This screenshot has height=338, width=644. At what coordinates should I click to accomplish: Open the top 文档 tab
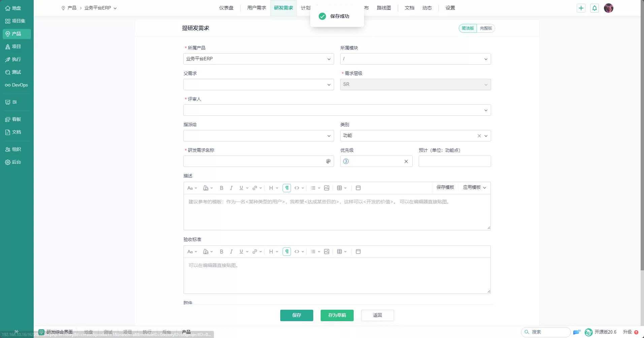click(409, 8)
